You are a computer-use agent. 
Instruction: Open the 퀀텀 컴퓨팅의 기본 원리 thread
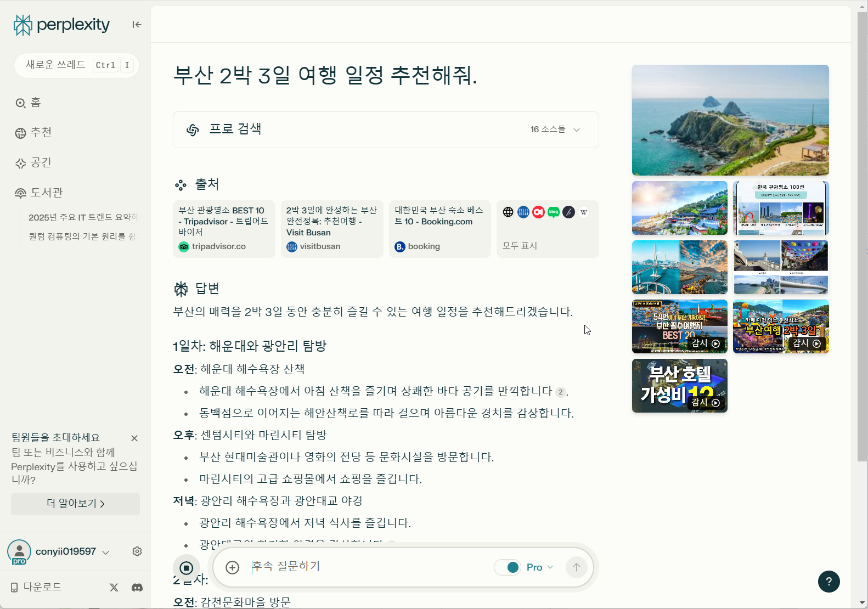[82, 236]
